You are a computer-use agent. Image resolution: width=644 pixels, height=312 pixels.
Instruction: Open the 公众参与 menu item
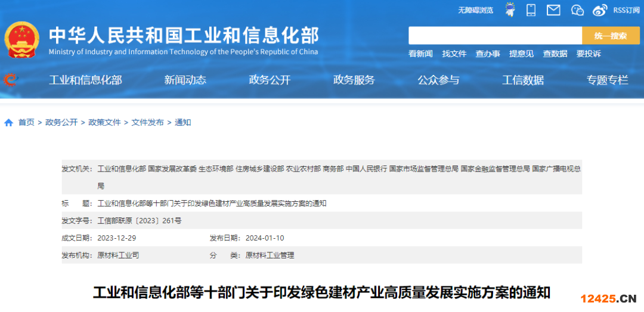tap(438, 80)
